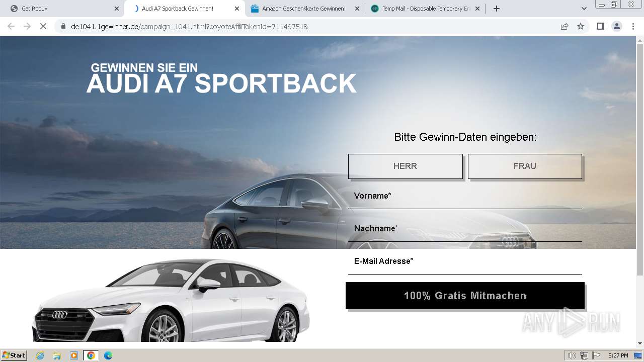Stop loading the page

coord(43,26)
